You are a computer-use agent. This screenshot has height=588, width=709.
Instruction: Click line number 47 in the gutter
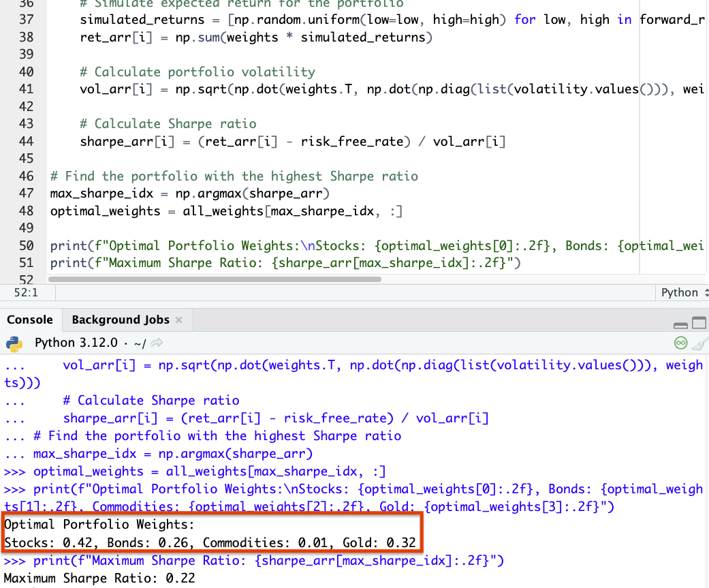pos(27,194)
